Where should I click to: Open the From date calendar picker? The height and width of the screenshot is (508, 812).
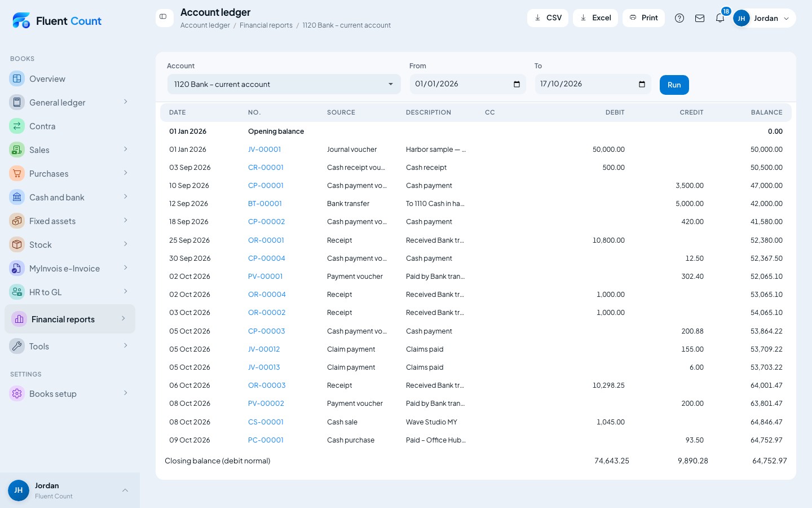[517, 84]
